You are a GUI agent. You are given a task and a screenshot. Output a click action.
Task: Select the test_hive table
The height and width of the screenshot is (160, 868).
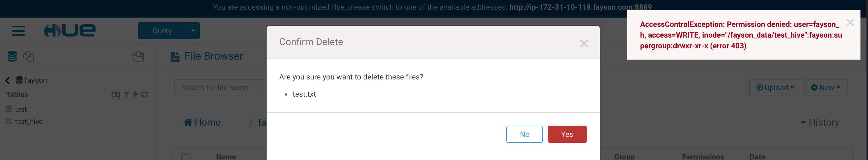tap(28, 122)
